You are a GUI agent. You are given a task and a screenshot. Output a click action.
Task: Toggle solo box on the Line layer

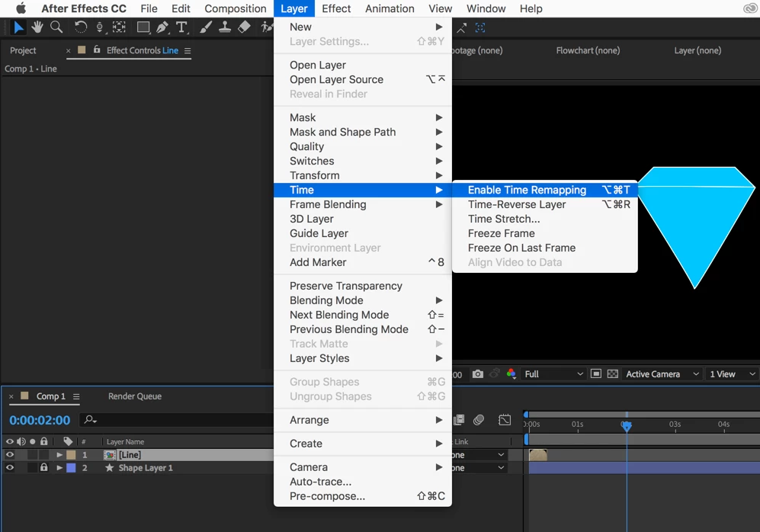click(33, 454)
